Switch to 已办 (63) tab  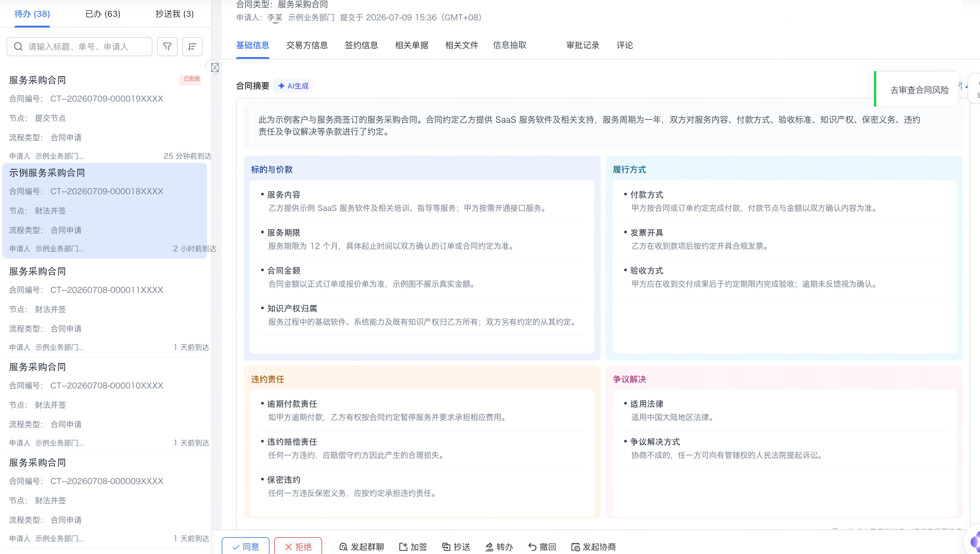tap(103, 14)
